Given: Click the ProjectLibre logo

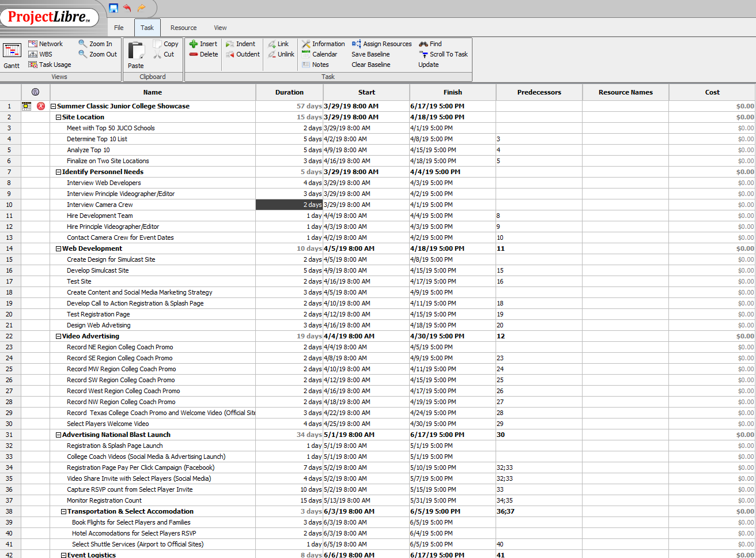Looking at the screenshot, I should (50, 17).
